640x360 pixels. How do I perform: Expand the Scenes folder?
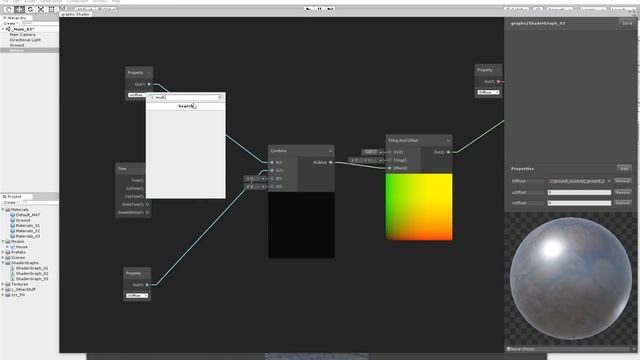click(x=3, y=258)
